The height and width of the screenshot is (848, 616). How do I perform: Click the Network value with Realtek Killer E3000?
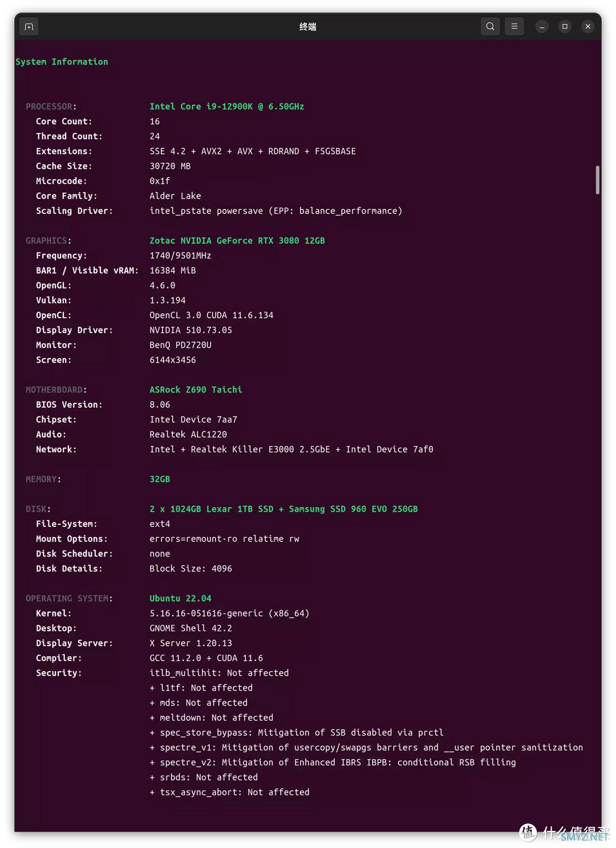tap(291, 449)
